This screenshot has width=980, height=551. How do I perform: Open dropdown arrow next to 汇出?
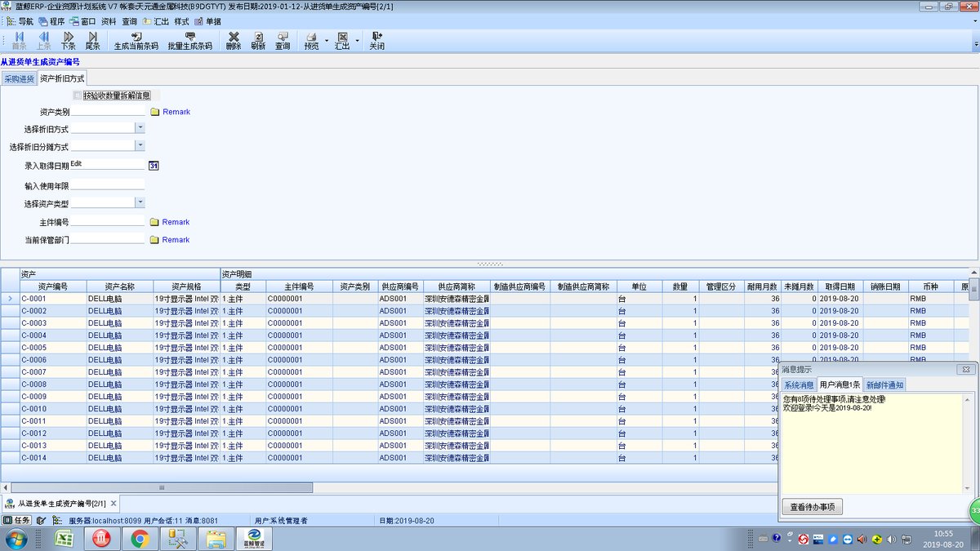click(356, 41)
